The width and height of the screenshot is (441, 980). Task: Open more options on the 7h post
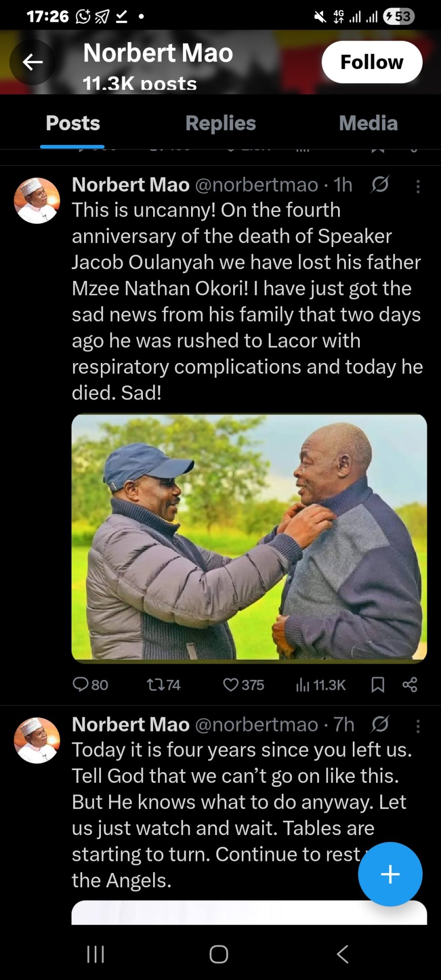click(x=418, y=727)
